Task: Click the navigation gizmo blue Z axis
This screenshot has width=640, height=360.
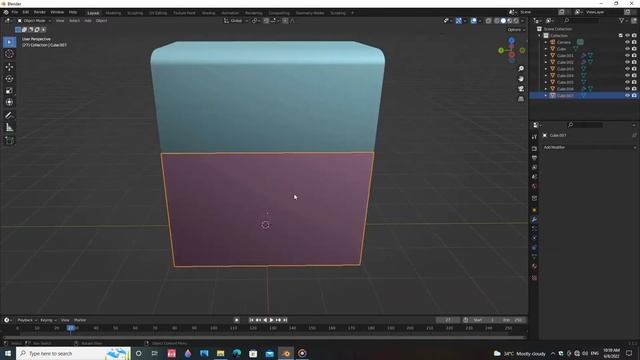Action: pos(511,41)
